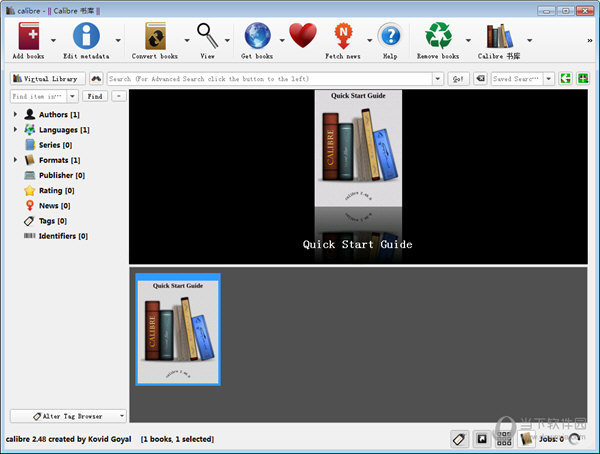Toggle Tag Browser panel icon
This screenshot has height=454, width=600.
click(x=459, y=439)
